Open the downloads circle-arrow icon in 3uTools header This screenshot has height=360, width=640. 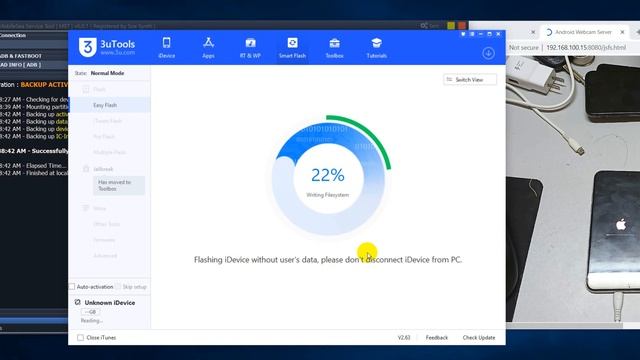[488, 53]
